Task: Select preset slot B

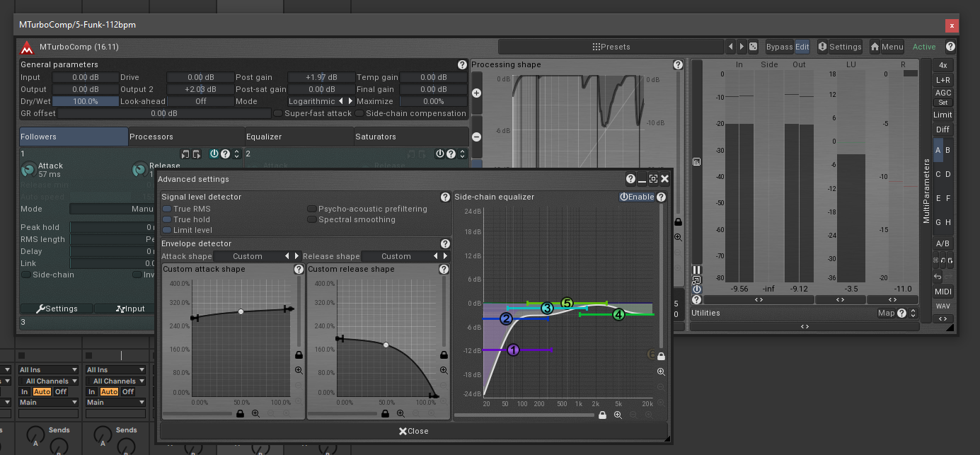Action: tap(948, 150)
